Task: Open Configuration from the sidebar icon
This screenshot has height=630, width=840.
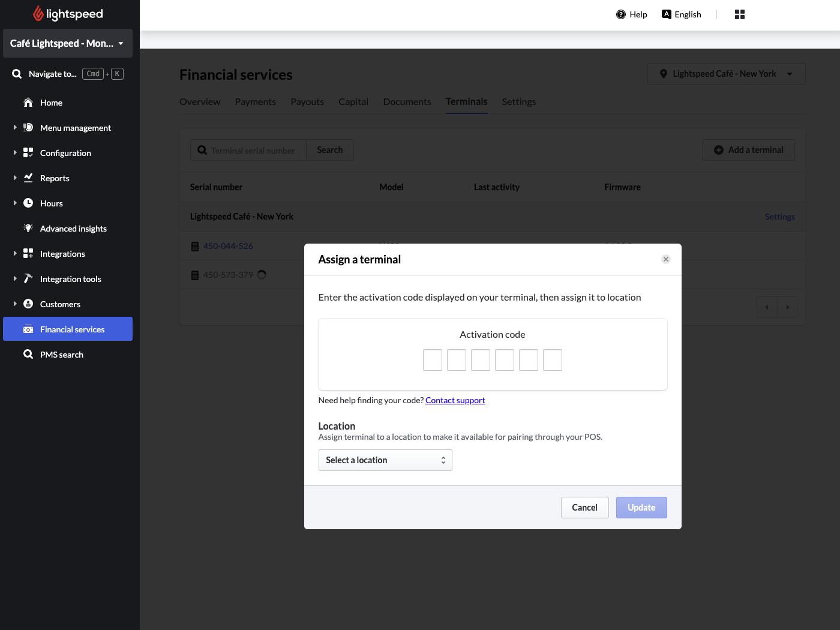Action: click(28, 153)
